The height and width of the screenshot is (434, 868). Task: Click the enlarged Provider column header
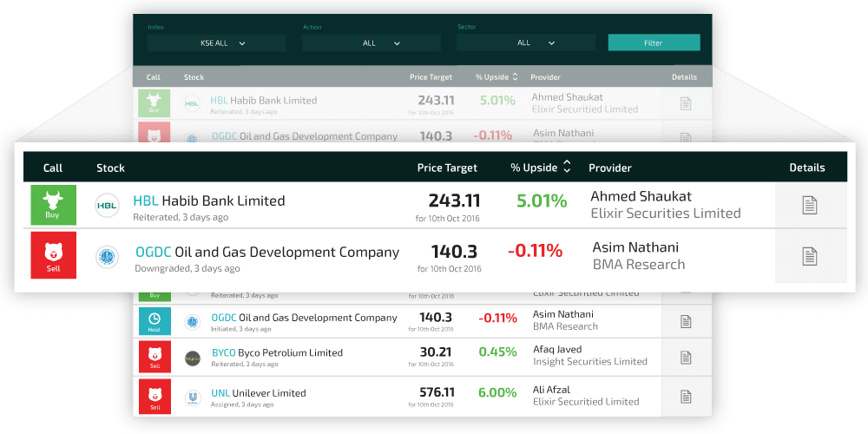coord(610,168)
